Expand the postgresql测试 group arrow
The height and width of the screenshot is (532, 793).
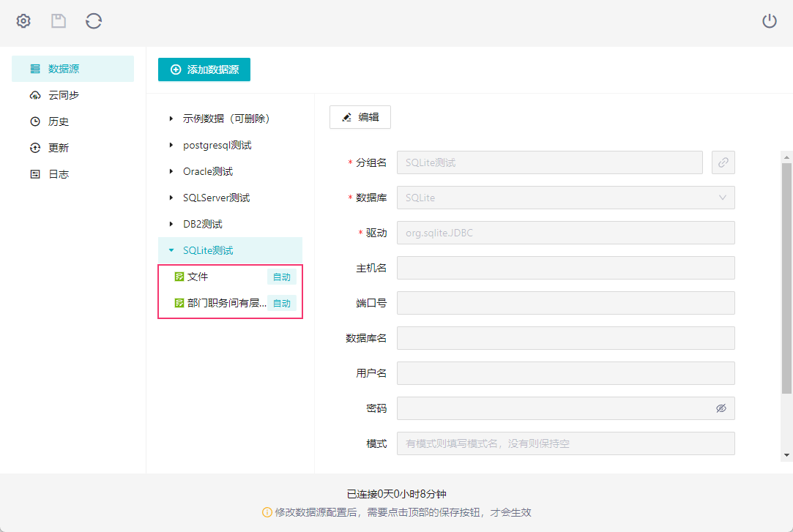pos(171,145)
